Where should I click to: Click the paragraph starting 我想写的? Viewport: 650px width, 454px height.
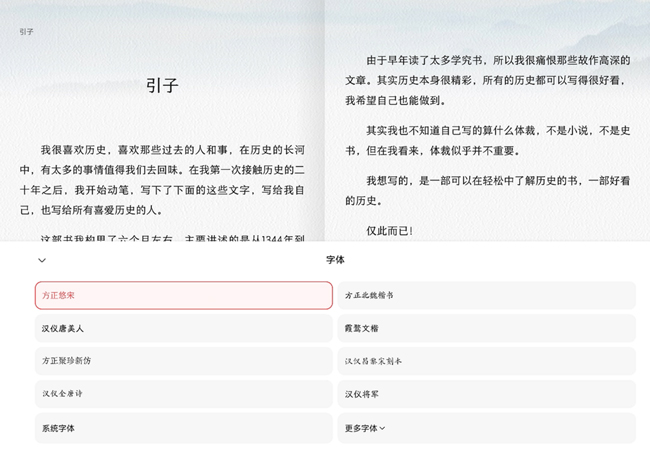488,191
